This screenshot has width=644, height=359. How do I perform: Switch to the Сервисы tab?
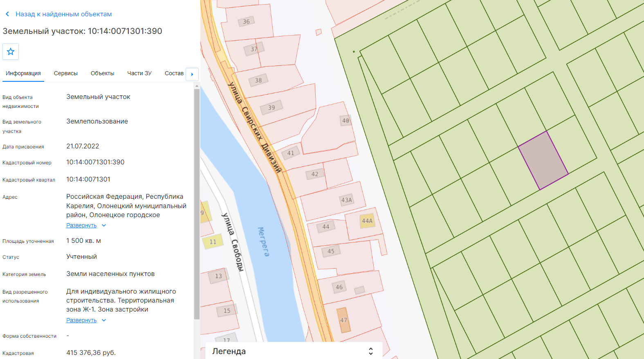(x=66, y=74)
